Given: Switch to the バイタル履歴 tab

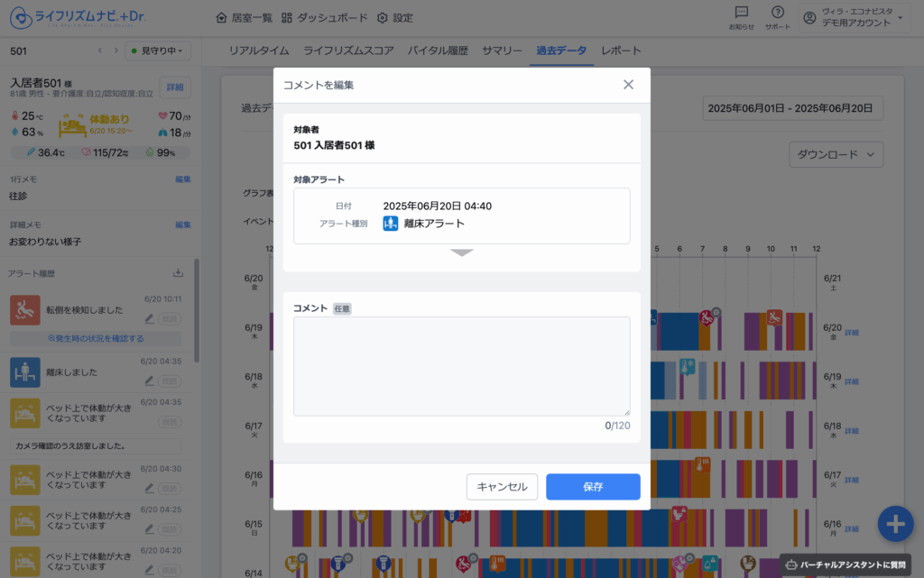Looking at the screenshot, I should pyautogui.click(x=438, y=50).
